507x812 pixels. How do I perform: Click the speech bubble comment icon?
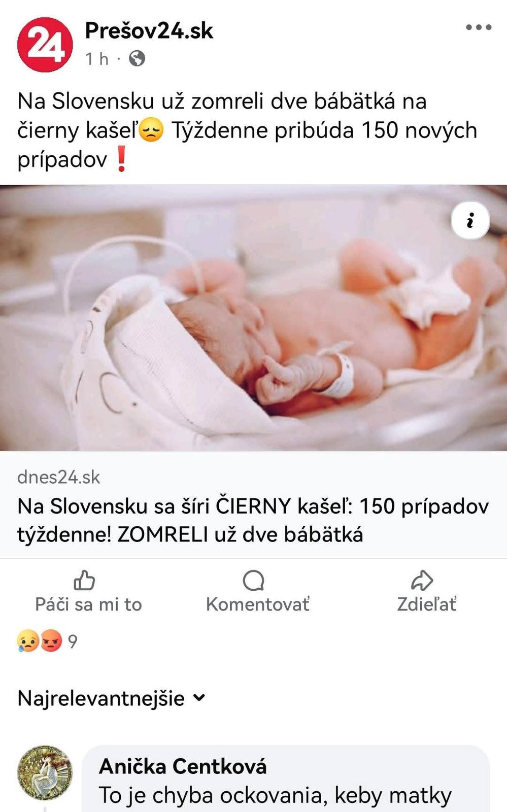[x=254, y=581]
